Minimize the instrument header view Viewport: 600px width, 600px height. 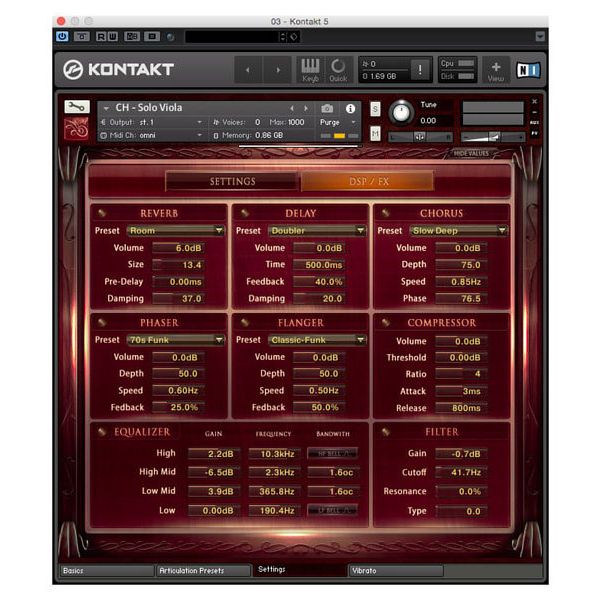534,112
